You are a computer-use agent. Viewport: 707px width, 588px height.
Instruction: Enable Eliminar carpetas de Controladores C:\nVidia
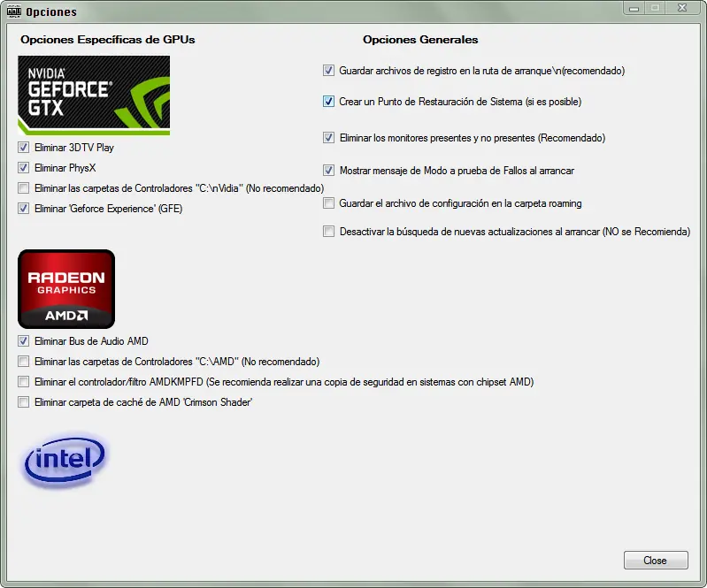(x=23, y=187)
